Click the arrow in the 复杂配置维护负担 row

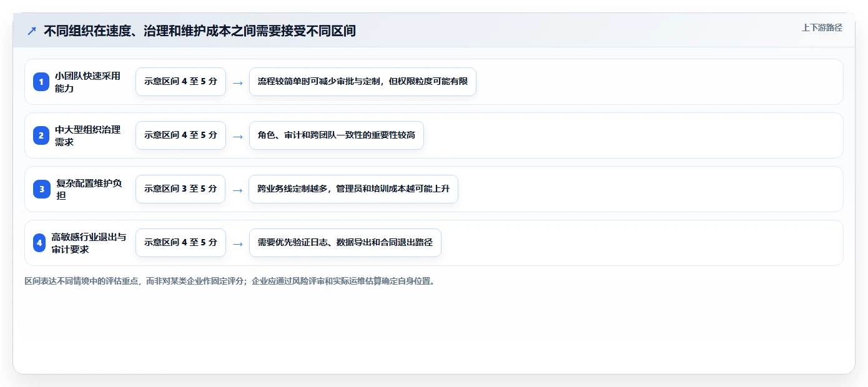pyautogui.click(x=237, y=190)
